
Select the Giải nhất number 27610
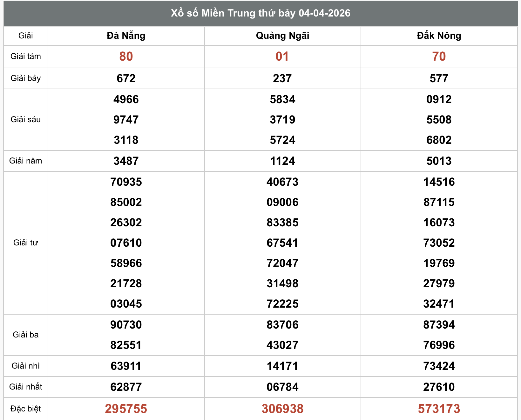[439, 387]
